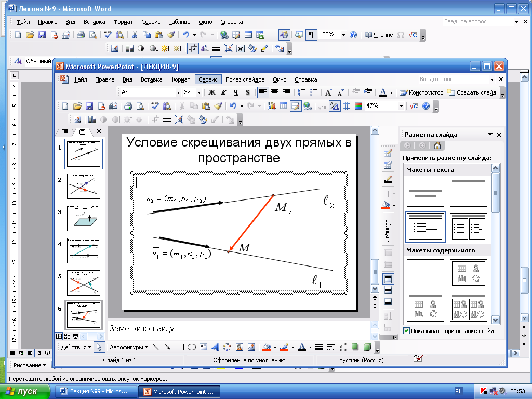Toggle italic formatting in PowerPoint toolbar

click(x=223, y=92)
